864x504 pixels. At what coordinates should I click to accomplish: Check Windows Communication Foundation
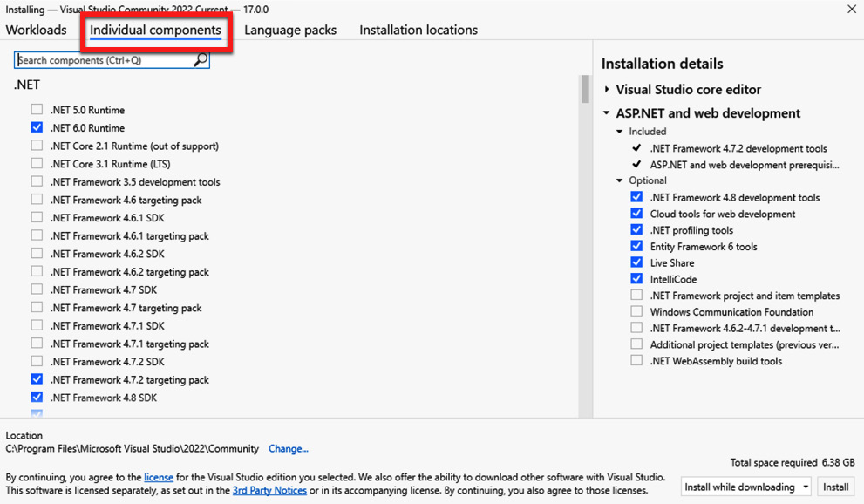click(x=636, y=312)
